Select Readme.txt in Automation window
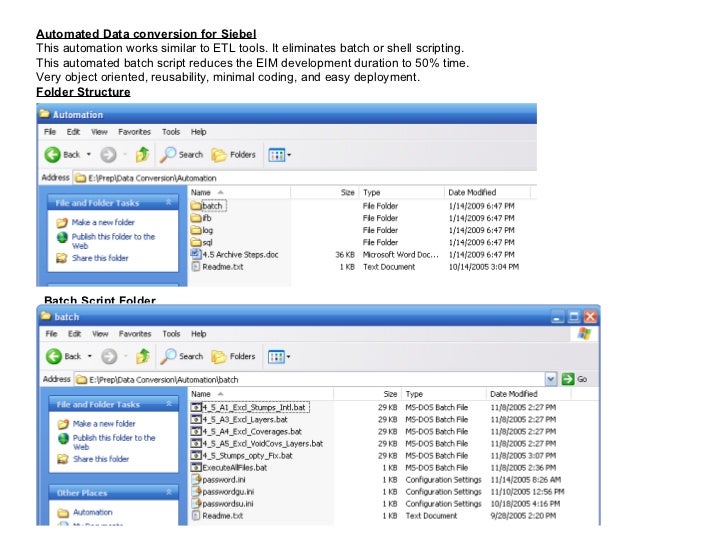The width and height of the screenshot is (728, 546). tap(217, 266)
